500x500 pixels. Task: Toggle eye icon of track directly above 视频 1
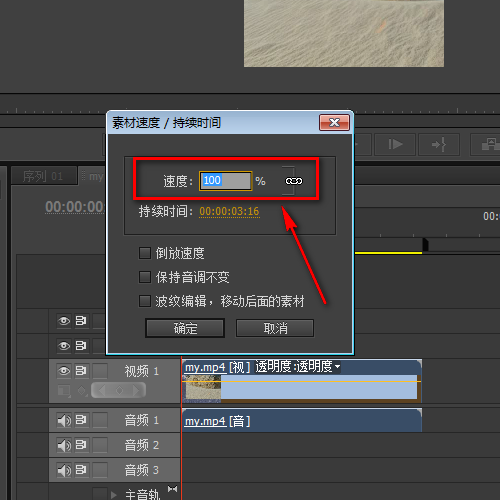[64, 346]
